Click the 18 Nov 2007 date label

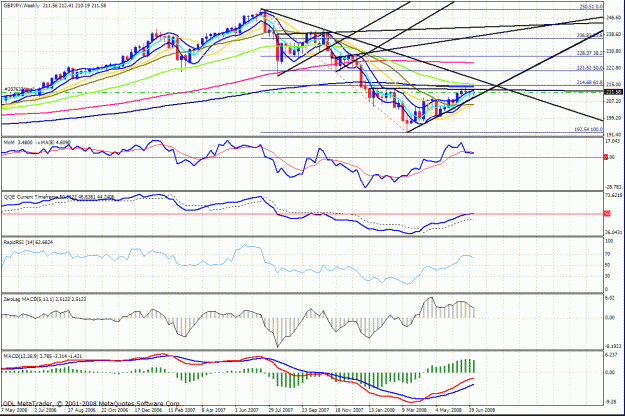click(349, 410)
